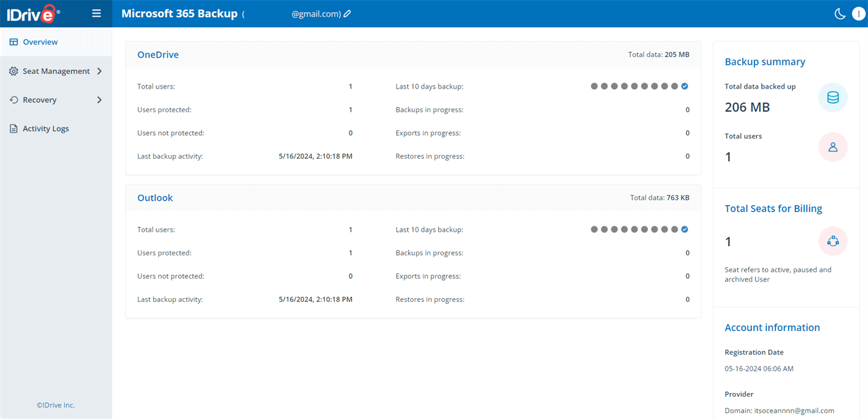The image size is (868, 419).
Task: Click the total data database icon
Action: [x=833, y=97]
